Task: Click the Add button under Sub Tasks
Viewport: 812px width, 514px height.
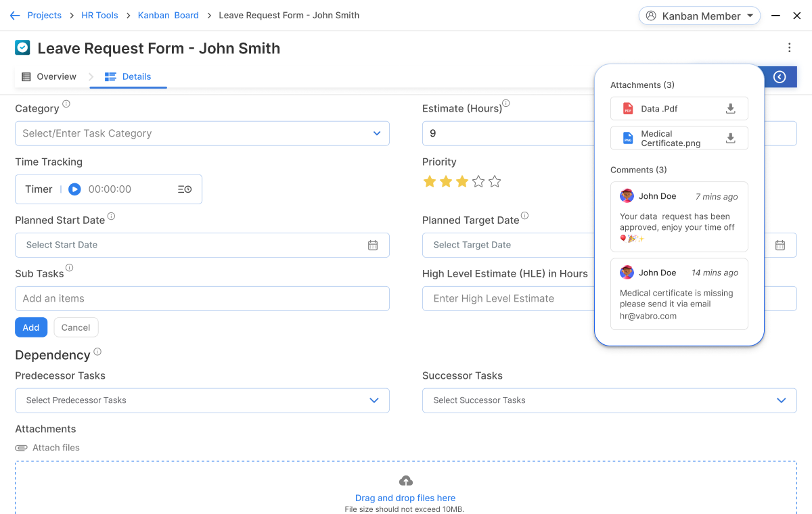Action: (x=31, y=327)
